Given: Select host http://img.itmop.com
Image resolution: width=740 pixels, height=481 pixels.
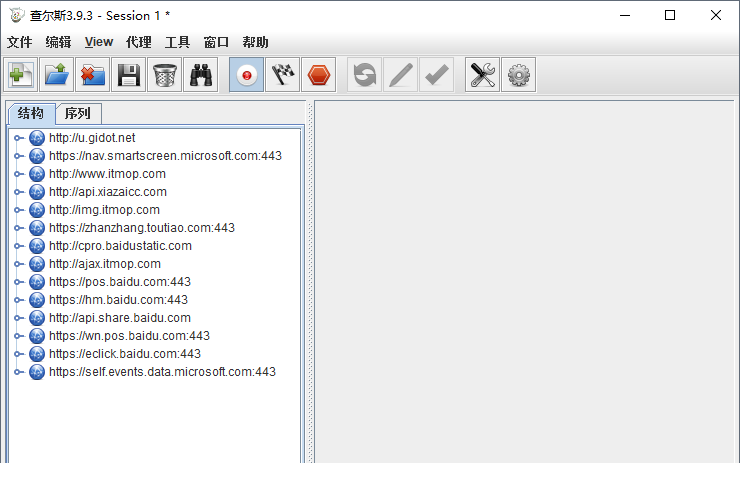Looking at the screenshot, I should pyautogui.click(x=104, y=210).
